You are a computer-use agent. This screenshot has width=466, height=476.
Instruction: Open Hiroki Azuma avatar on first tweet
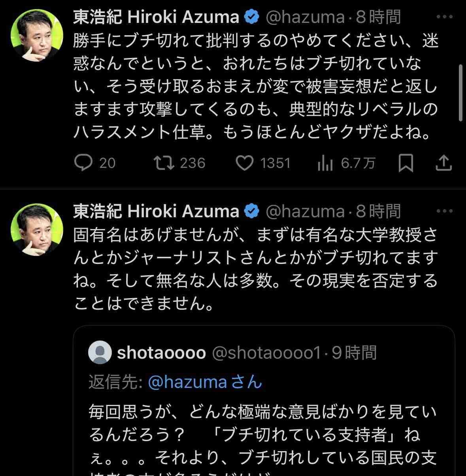click(37, 36)
